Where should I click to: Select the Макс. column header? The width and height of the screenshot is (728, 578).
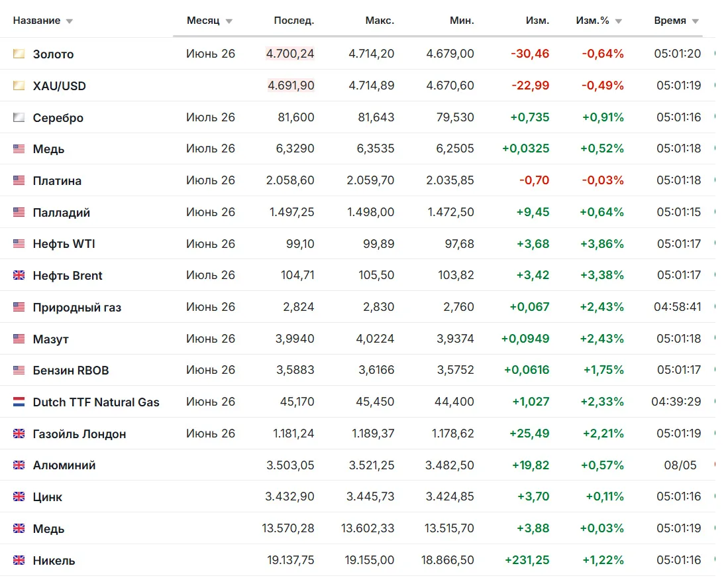tap(380, 21)
